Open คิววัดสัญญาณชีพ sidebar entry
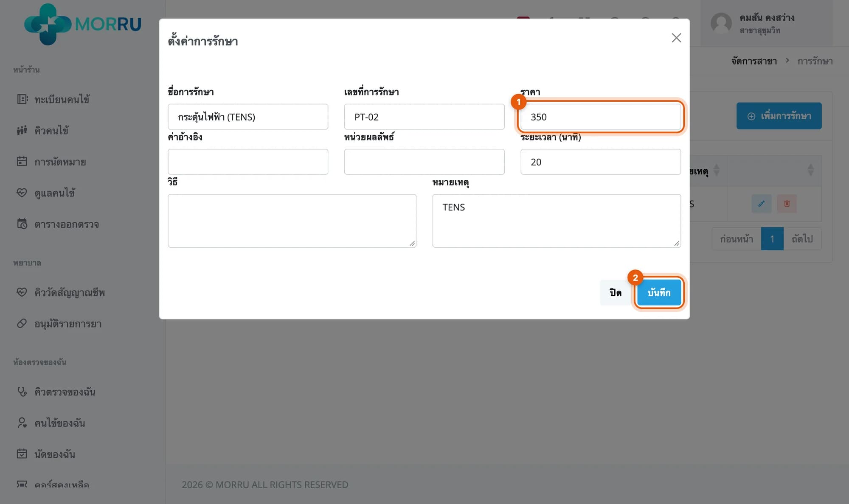The height and width of the screenshot is (504, 849). click(70, 292)
